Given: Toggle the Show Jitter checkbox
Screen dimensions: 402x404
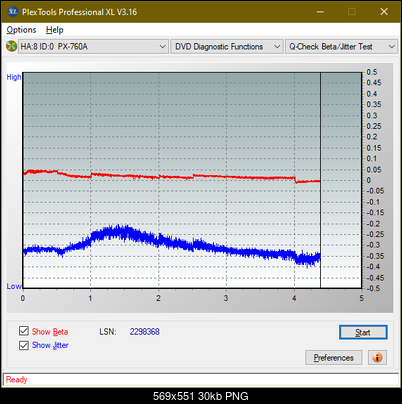Looking at the screenshot, I should (24, 345).
